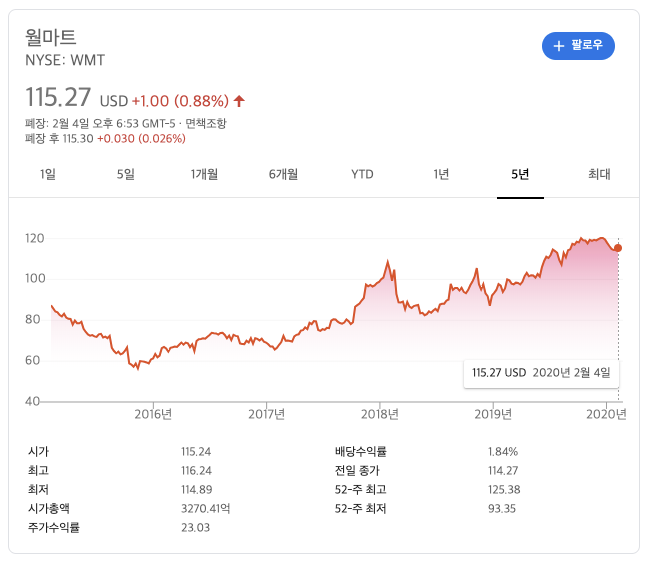
Task: Choose the 1년 time range
Action: [441, 174]
